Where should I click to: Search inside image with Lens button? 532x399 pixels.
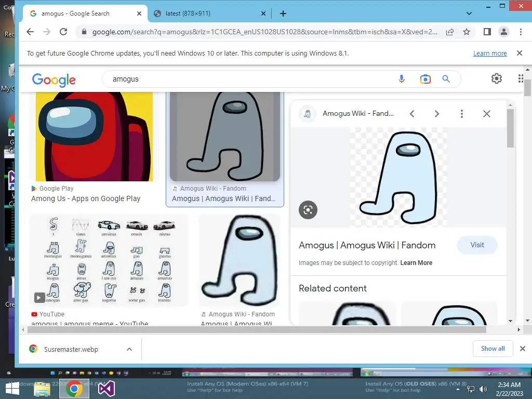(x=308, y=210)
